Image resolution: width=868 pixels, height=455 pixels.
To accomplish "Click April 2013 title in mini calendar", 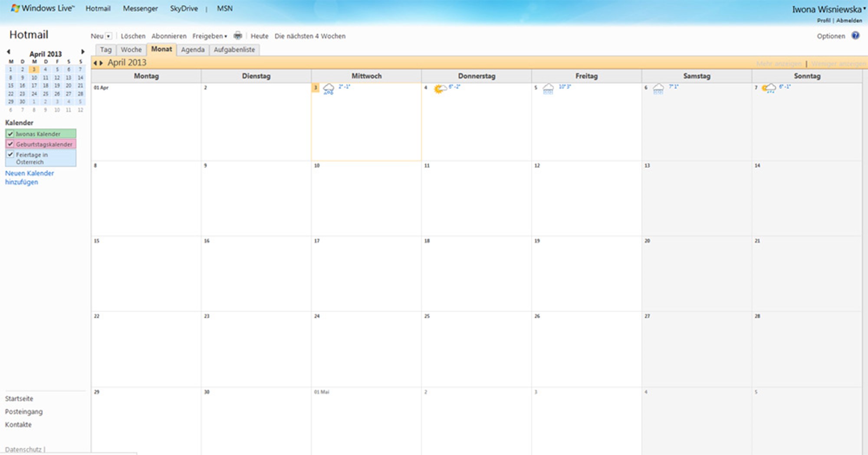I will coord(46,54).
